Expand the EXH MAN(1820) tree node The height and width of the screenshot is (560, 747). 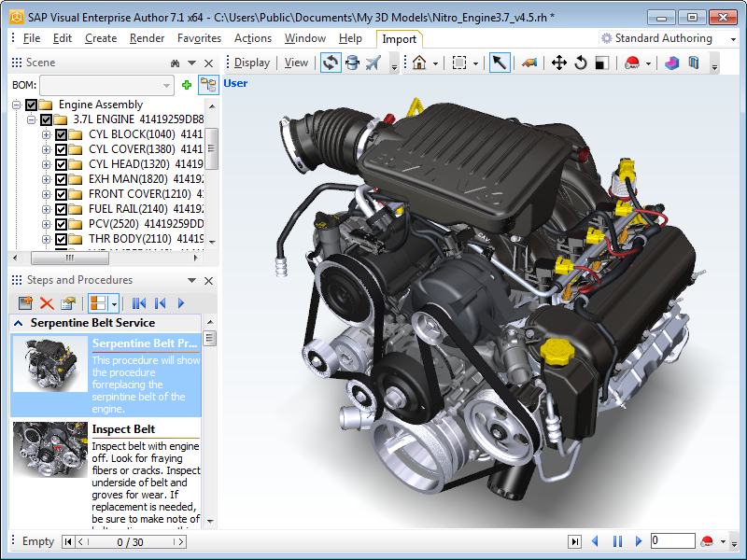point(47,179)
